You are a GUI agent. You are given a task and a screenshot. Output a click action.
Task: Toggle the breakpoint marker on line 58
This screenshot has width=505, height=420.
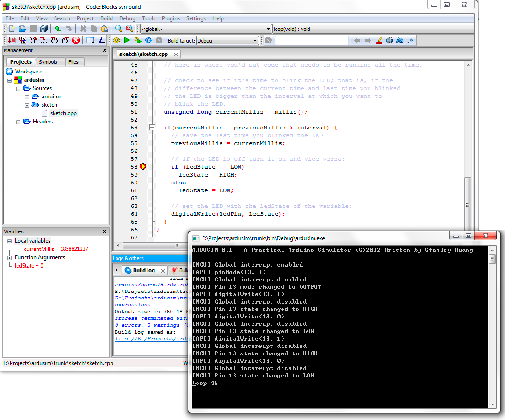143,166
